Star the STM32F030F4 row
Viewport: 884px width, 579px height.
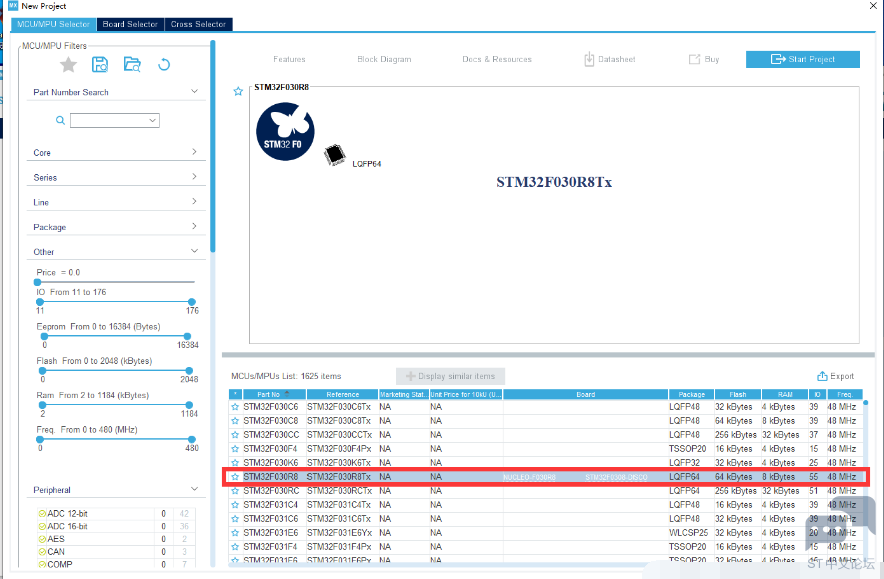coord(235,449)
